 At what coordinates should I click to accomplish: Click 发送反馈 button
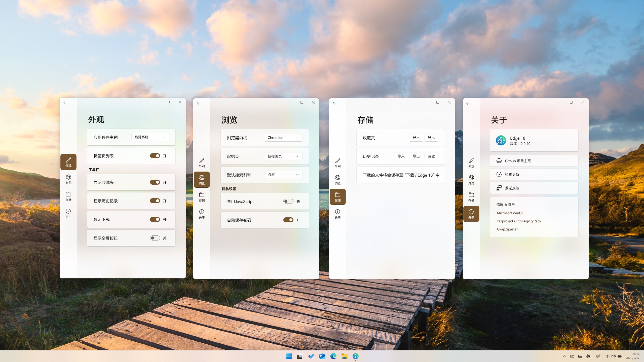[x=534, y=188]
